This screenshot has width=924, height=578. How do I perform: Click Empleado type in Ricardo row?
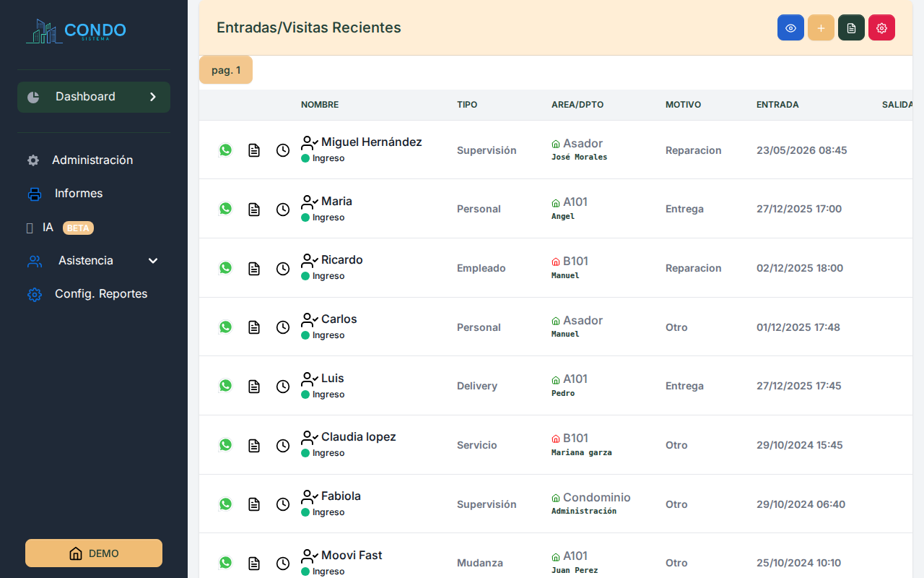(x=481, y=268)
